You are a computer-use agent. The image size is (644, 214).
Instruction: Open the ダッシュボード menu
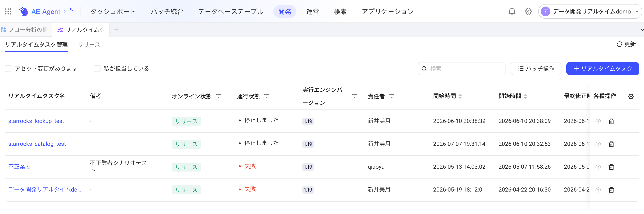pos(113,11)
